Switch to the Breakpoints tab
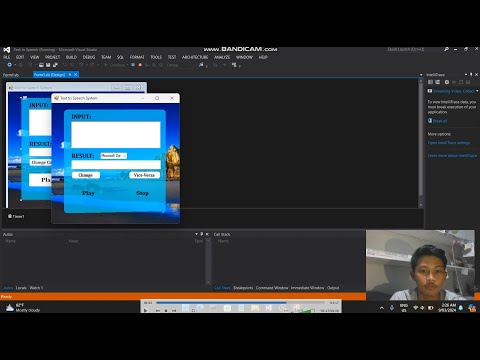This screenshot has width=480, height=360. tap(243, 288)
